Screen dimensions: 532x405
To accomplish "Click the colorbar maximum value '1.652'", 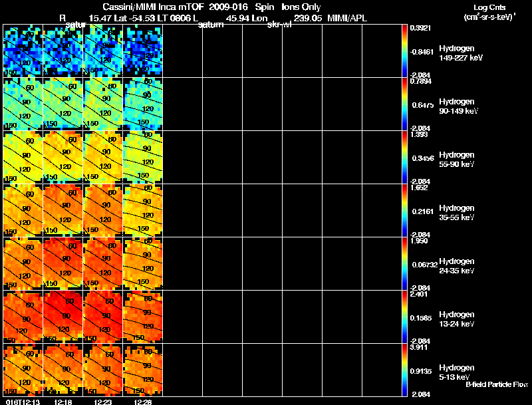I will pos(419,188).
